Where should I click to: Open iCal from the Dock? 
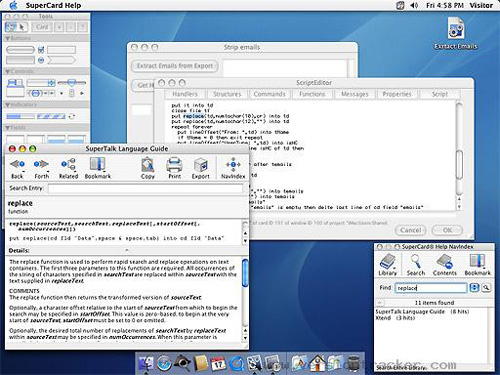tap(219, 363)
